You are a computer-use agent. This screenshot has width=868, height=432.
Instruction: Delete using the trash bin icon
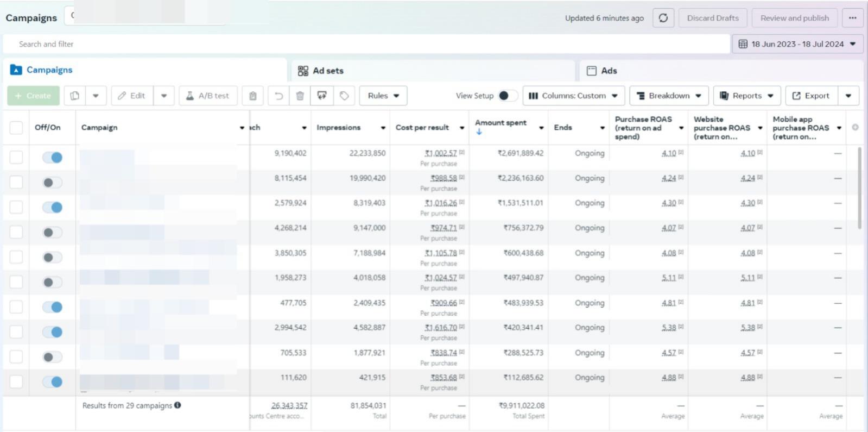[300, 96]
